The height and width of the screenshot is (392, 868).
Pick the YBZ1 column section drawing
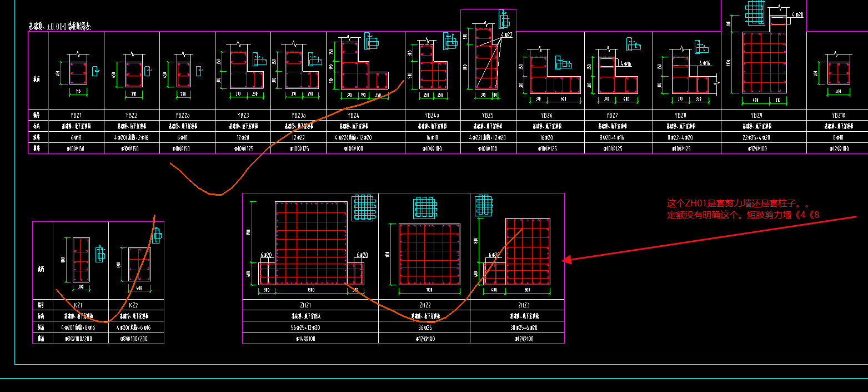[77, 73]
